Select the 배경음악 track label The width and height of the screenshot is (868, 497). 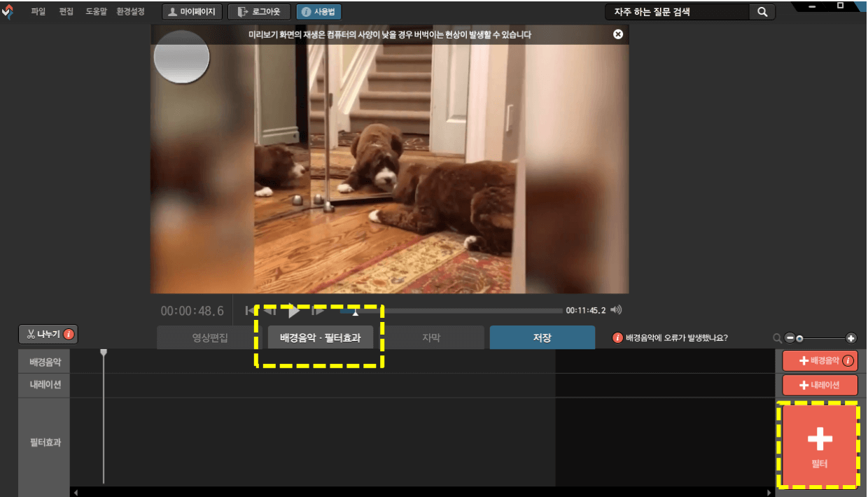[x=44, y=362]
